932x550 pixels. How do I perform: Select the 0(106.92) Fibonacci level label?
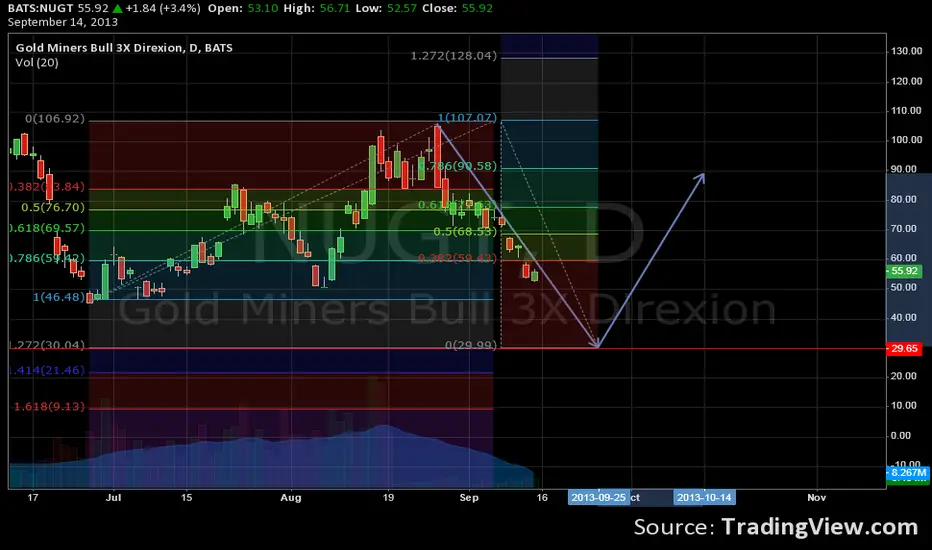55,119
